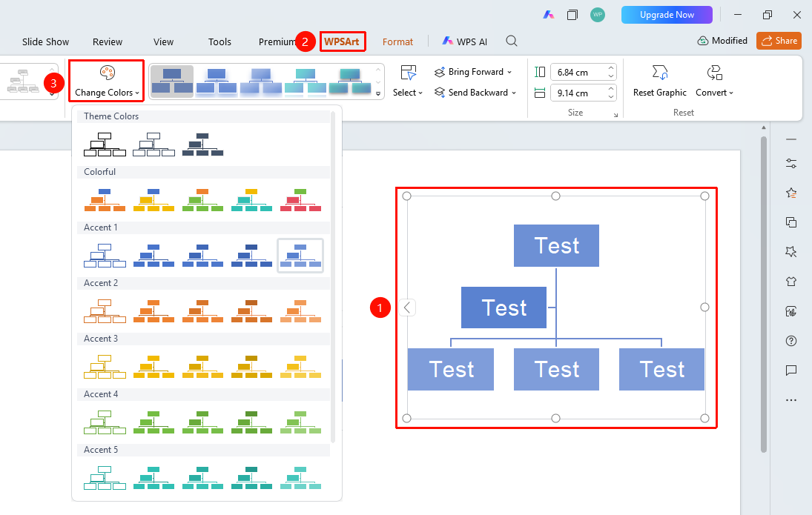812x515 pixels.
Task: Expand the Bring Forward dropdown arrow
Action: click(509, 73)
